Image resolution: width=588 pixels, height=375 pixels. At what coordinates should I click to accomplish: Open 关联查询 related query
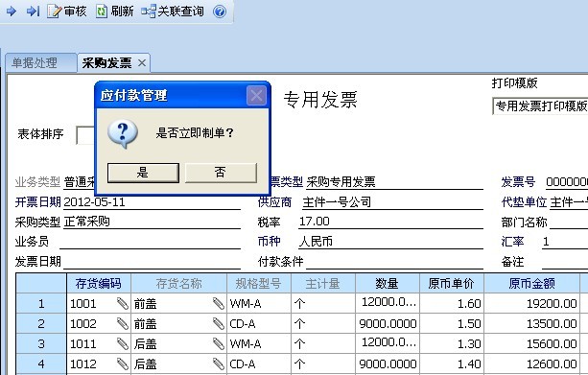(173, 12)
